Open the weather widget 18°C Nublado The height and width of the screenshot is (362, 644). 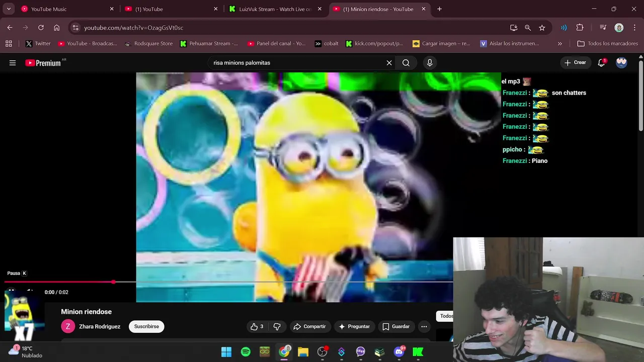pyautogui.click(x=25, y=351)
